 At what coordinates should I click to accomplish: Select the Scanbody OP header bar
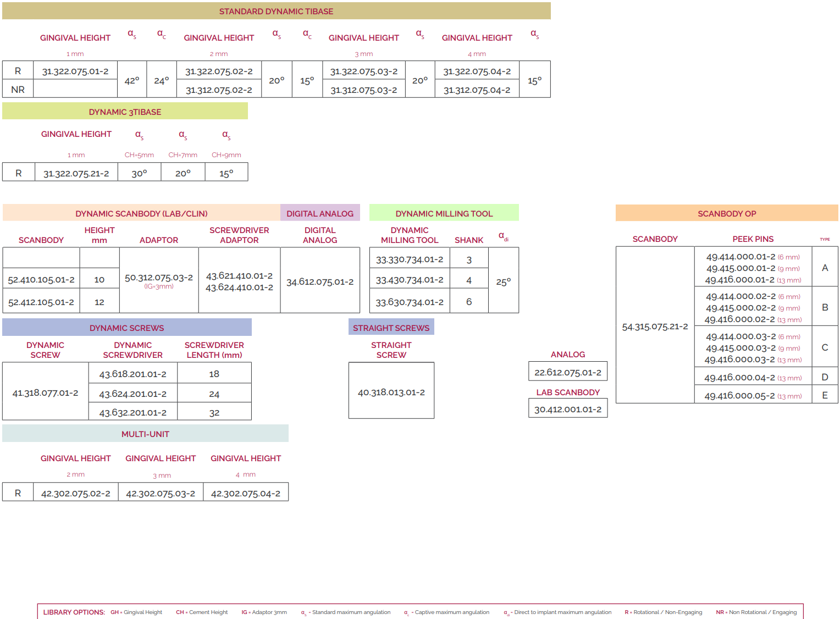[x=726, y=213]
